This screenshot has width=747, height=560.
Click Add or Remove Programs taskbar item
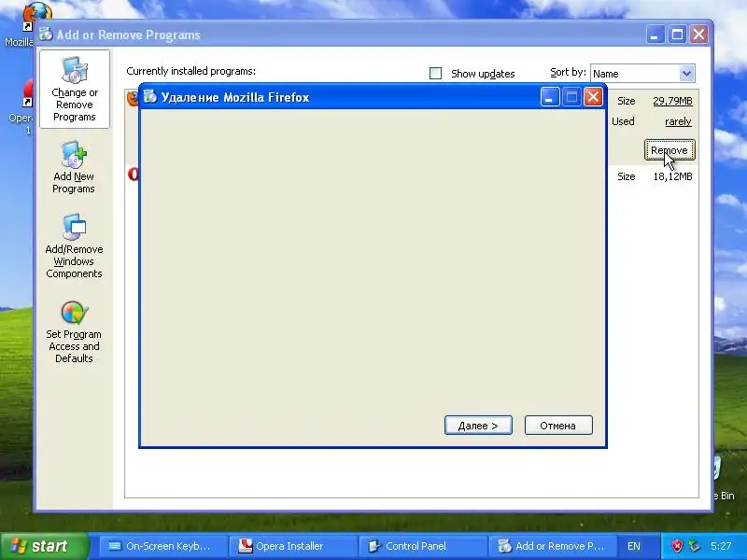pos(551,546)
